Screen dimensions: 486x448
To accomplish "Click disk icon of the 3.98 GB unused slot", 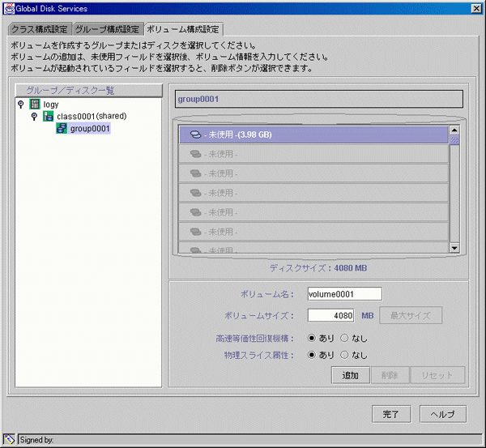I will pyautogui.click(x=195, y=134).
